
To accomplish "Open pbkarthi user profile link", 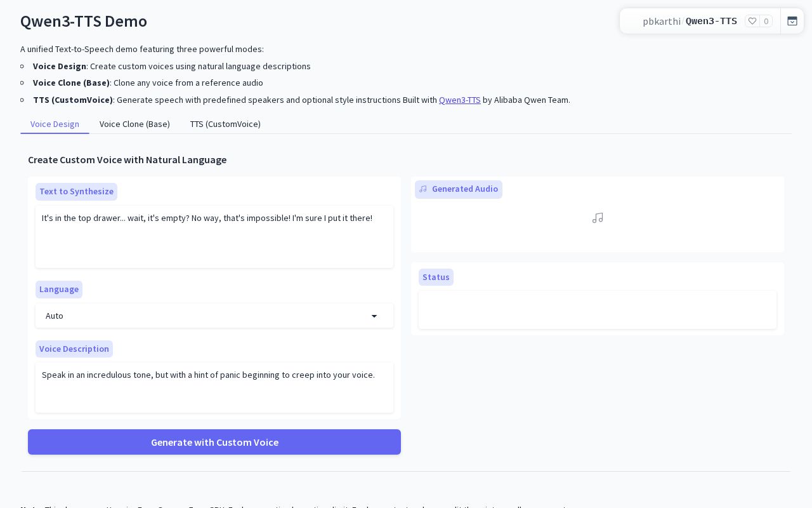I will pos(661,21).
